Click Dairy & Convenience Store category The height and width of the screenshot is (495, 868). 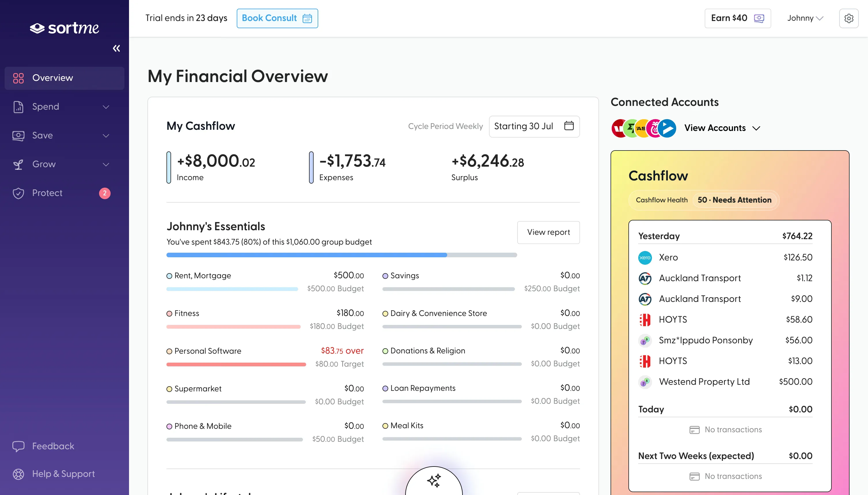438,313
